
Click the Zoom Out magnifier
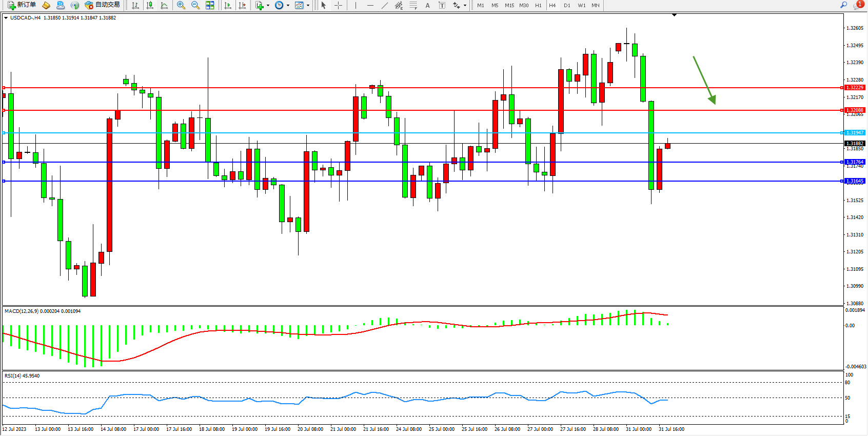[x=195, y=5]
